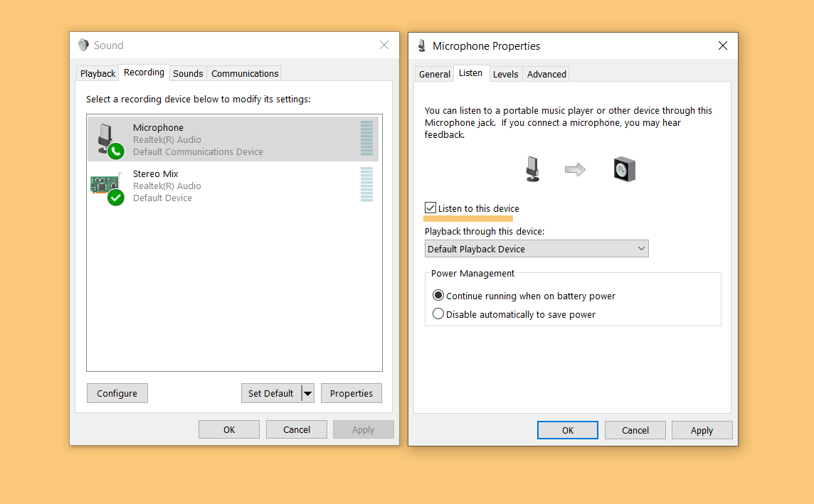Screen dimensions: 814x504
Task: Switch to the Recording tab
Action: tap(144, 73)
